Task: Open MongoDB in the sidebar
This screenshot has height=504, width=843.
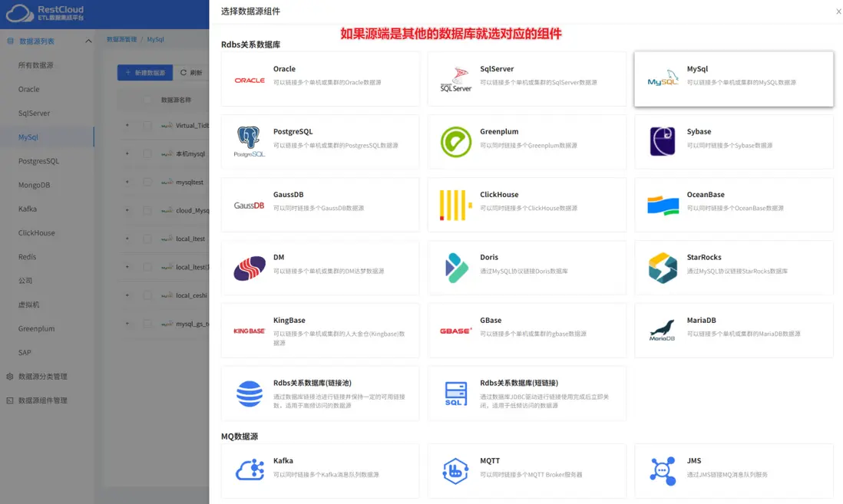Action: (x=34, y=185)
